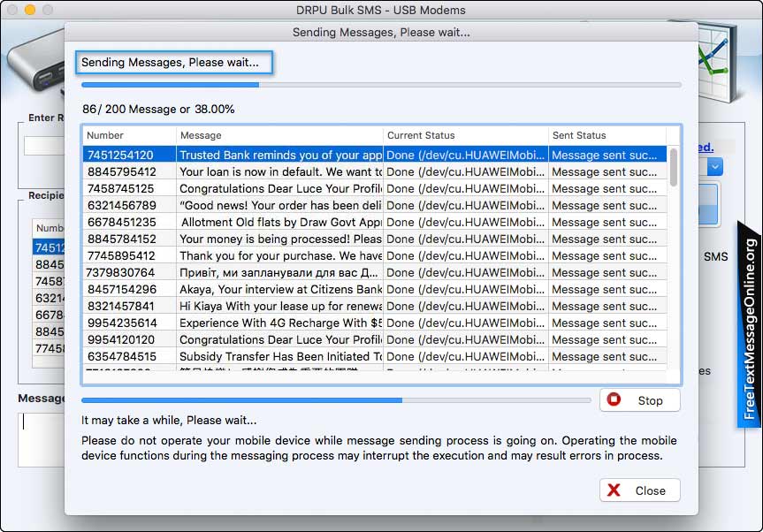Click message 'Good news! Your order has been'

tap(280, 205)
